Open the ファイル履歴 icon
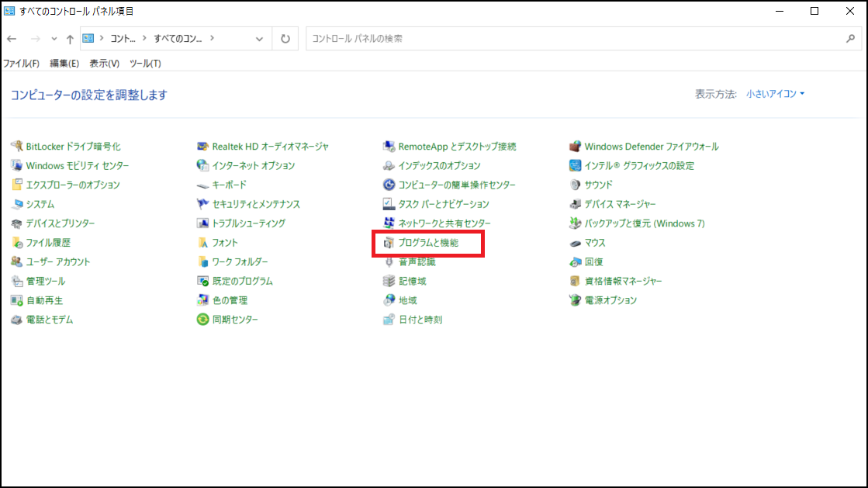The image size is (868, 488). 16,243
